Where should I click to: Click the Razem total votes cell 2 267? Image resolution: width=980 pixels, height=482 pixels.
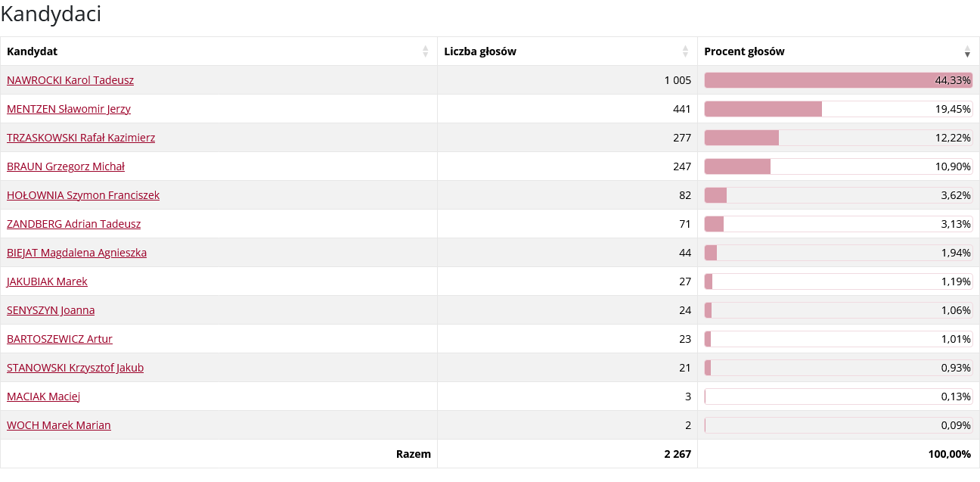[x=678, y=454]
